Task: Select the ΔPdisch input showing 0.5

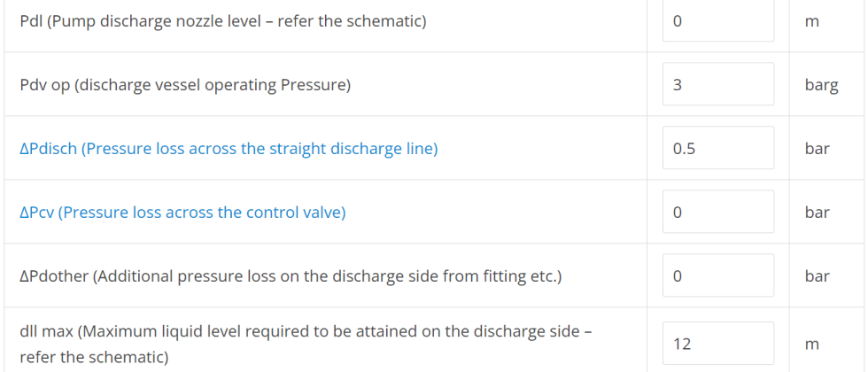Action: click(718, 148)
